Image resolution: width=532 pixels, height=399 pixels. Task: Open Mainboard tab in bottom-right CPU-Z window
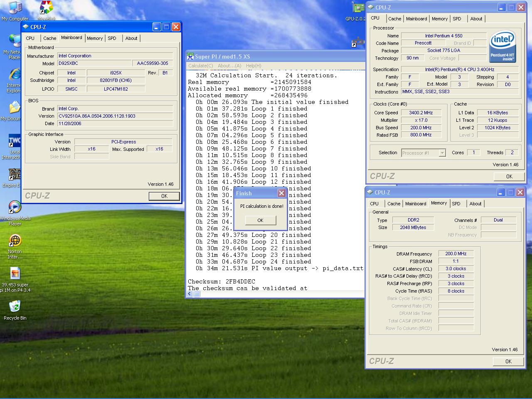click(416, 204)
